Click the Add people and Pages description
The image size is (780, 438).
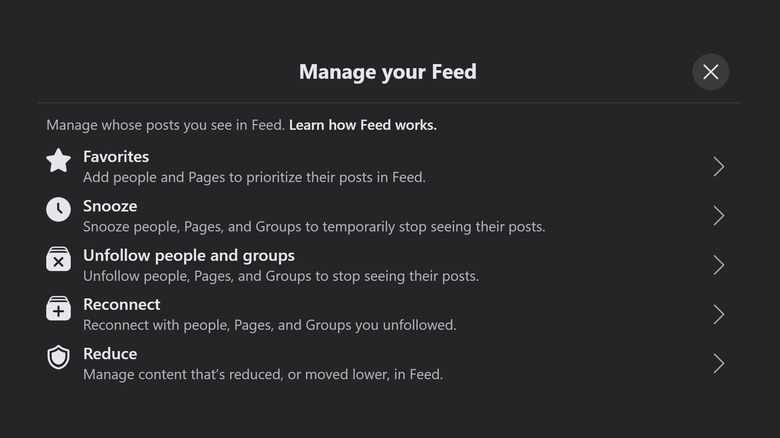pyautogui.click(x=254, y=177)
